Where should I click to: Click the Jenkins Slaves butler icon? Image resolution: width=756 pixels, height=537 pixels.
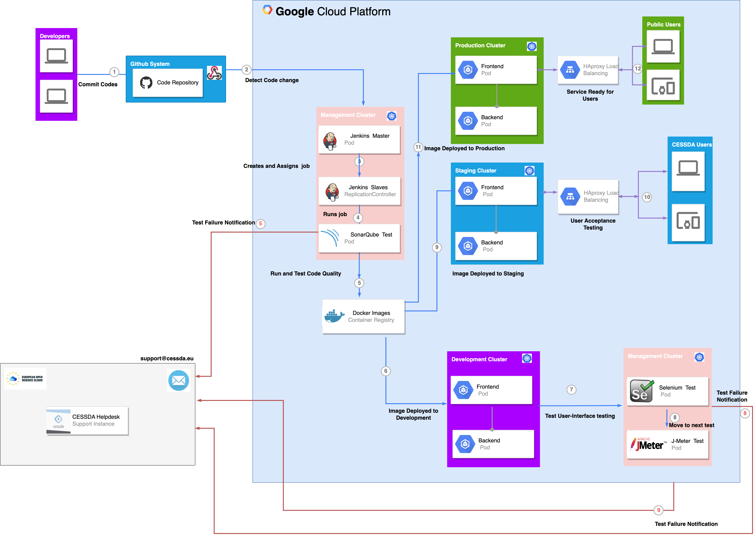[332, 192]
